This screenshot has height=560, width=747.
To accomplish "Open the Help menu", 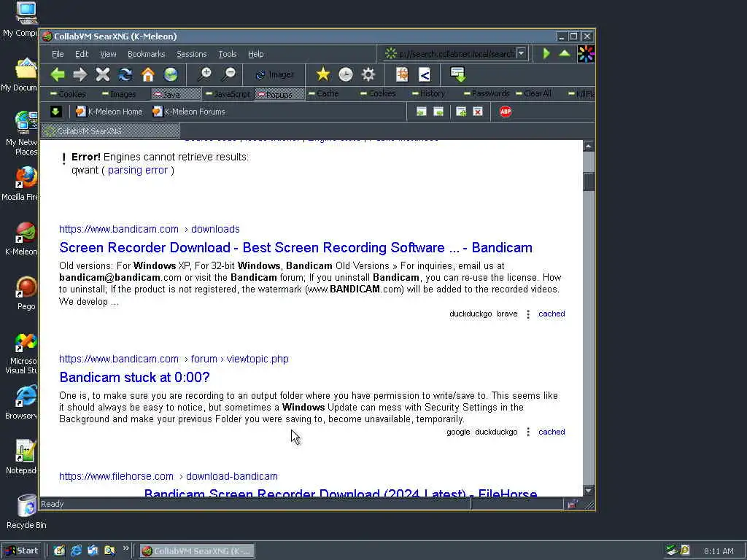I will 256,54.
